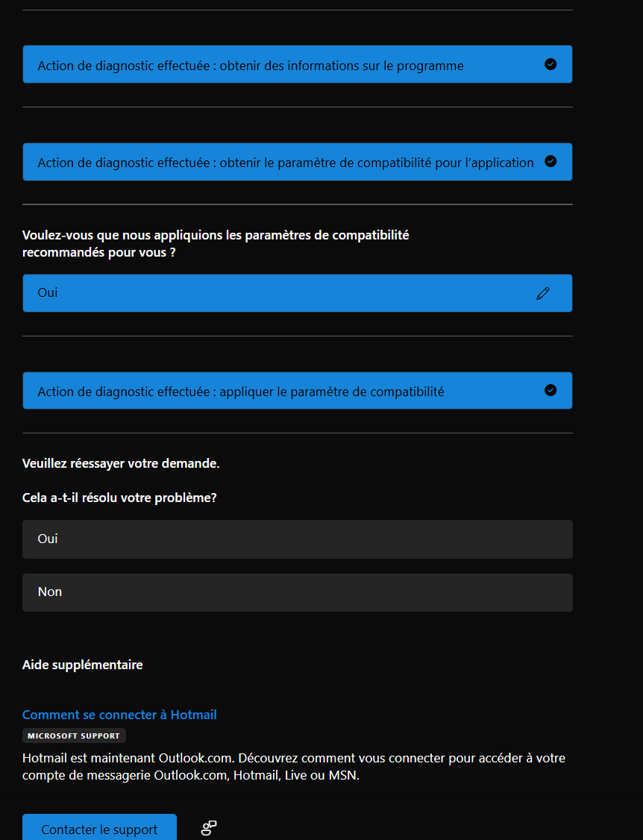Screen dimensions: 643x840
Task: Click separator line above first diagnostic action
Action: click(x=297, y=10)
